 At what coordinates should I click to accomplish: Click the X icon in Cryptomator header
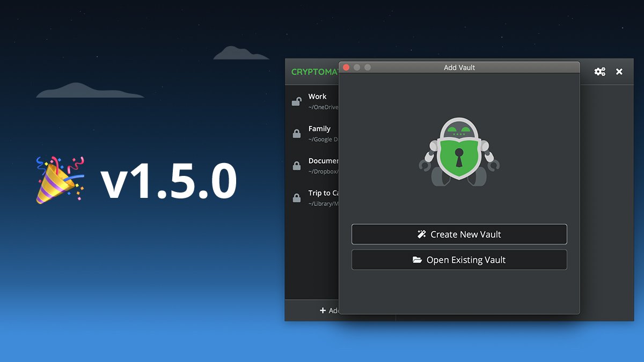[x=619, y=71]
